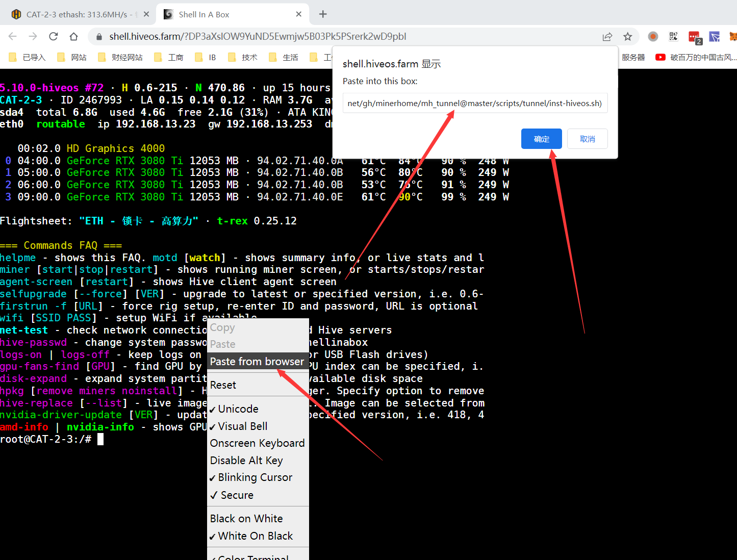Screen dimensions: 737x560
Task: Select Paste from browser menu item
Action: click(x=258, y=362)
